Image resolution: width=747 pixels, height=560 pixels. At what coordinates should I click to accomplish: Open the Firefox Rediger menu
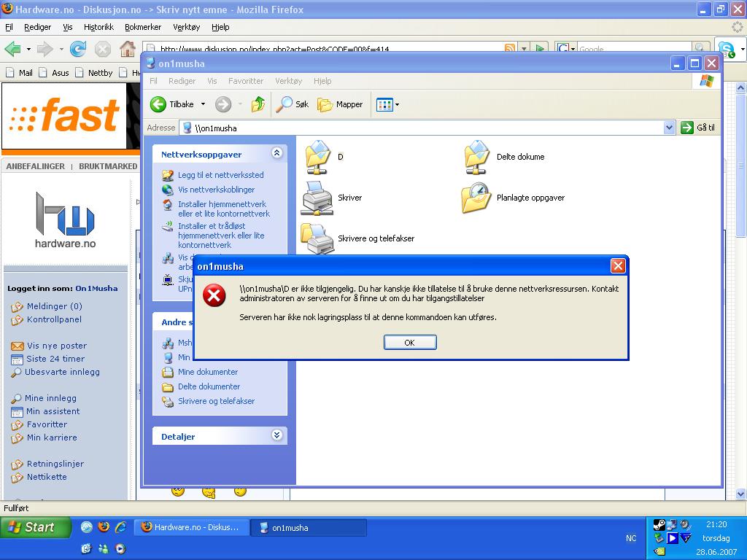(38, 27)
